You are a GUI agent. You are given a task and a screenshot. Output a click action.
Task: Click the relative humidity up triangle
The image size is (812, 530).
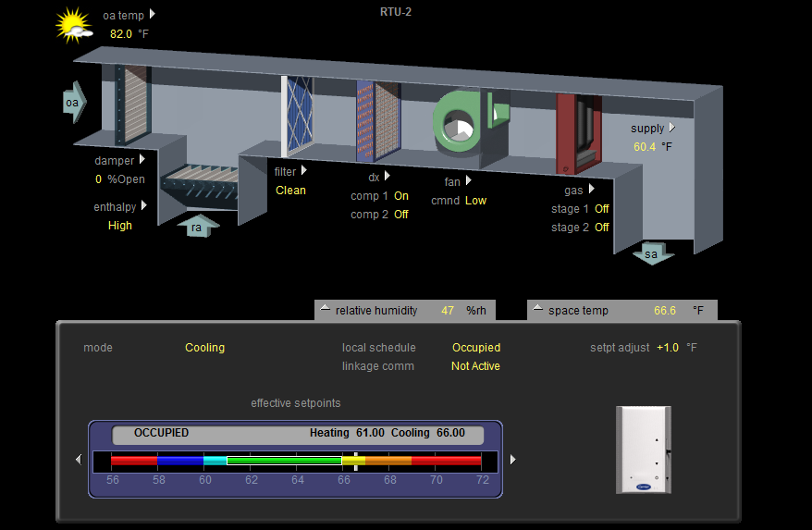pos(326,308)
